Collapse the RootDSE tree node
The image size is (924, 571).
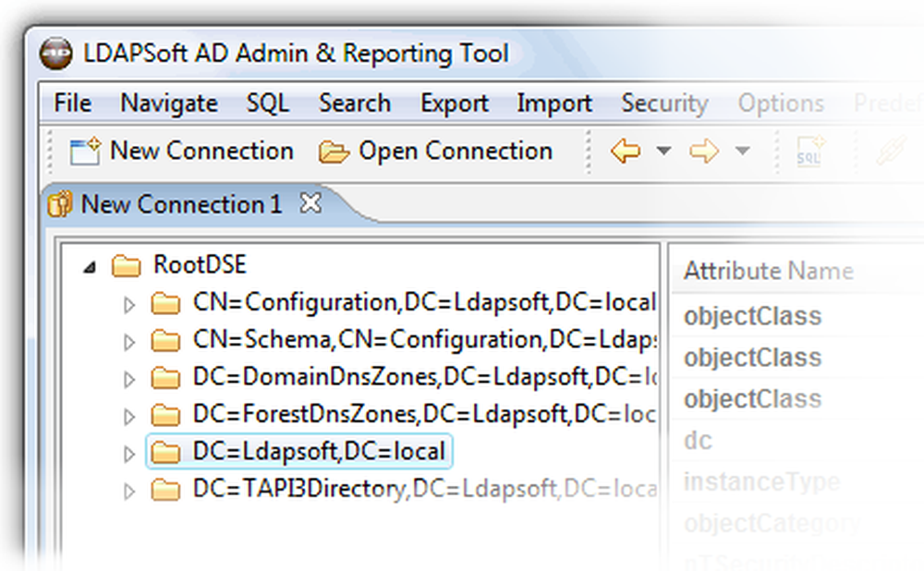pyautogui.click(x=90, y=265)
